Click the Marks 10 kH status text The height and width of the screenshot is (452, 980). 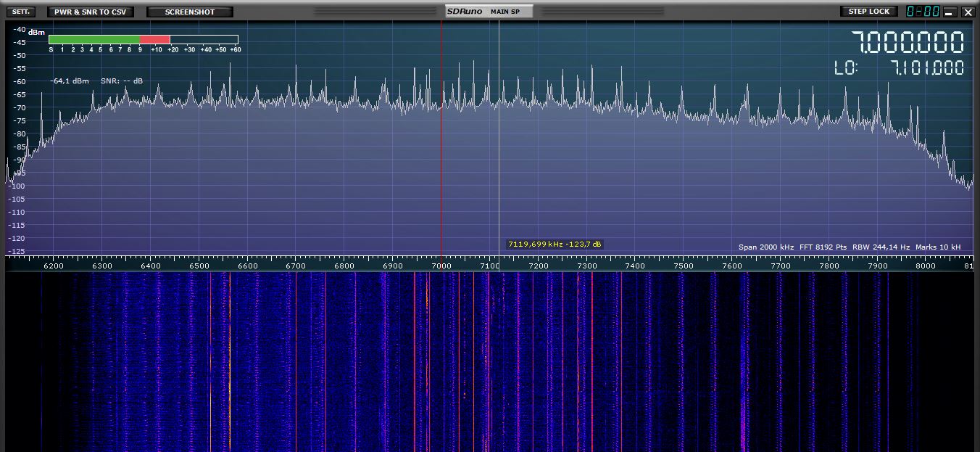[938, 247]
